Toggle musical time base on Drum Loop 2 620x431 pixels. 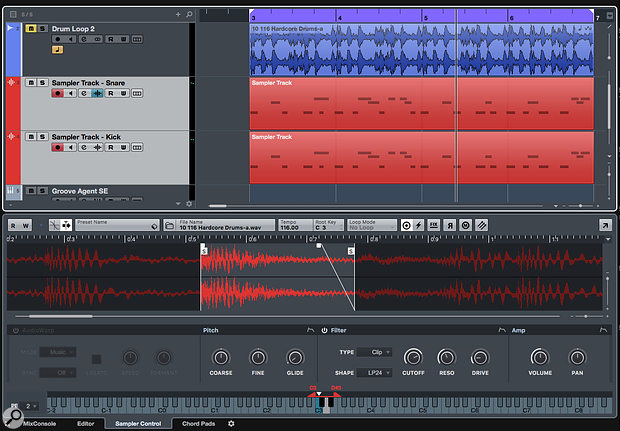57,49
